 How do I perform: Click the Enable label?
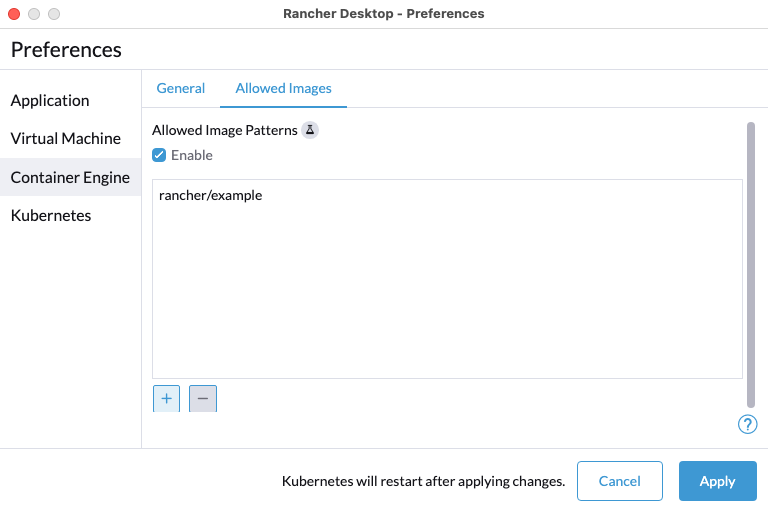[192, 155]
